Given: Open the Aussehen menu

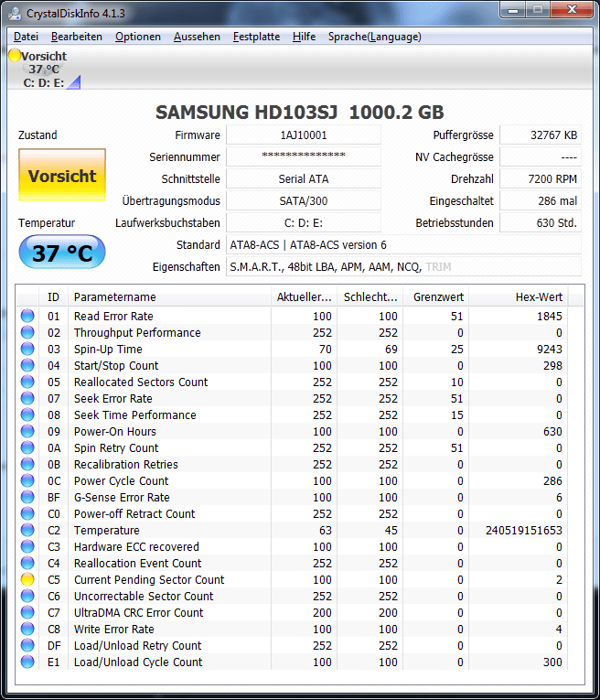Looking at the screenshot, I should tap(197, 37).
